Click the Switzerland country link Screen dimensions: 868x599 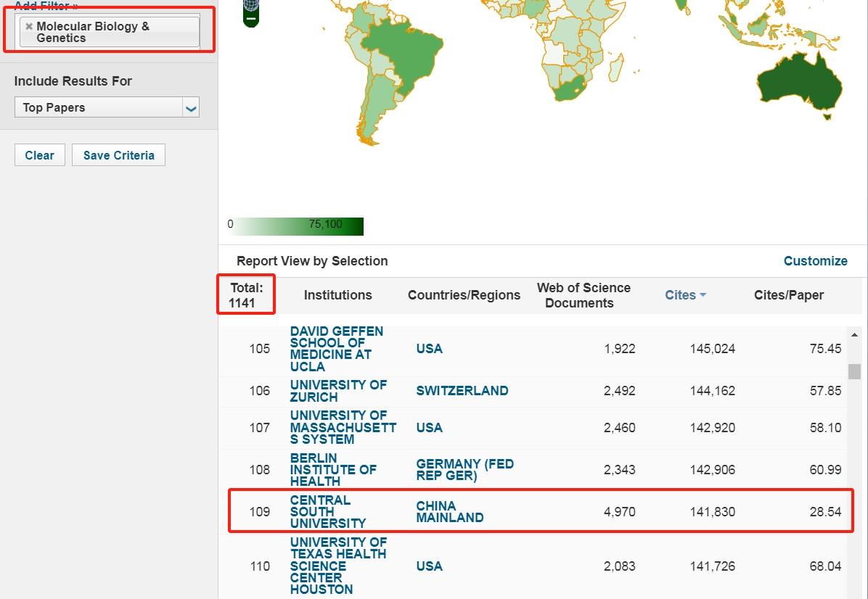point(462,391)
